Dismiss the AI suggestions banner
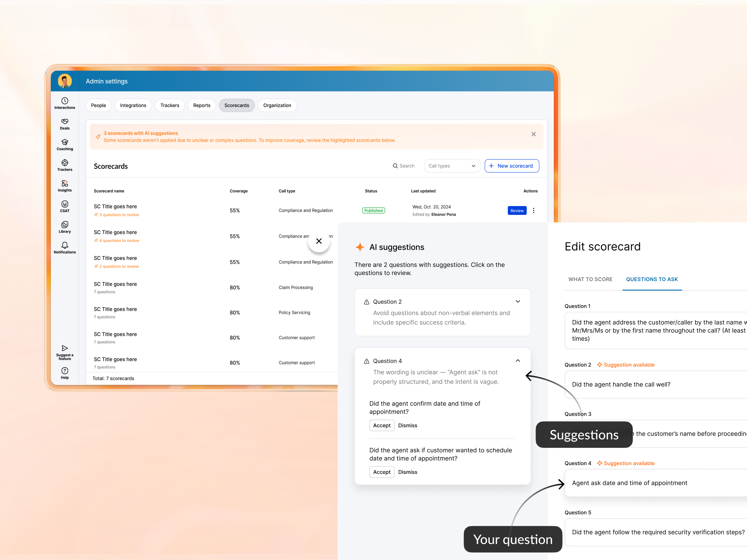The width and height of the screenshot is (747, 560). tap(533, 134)
